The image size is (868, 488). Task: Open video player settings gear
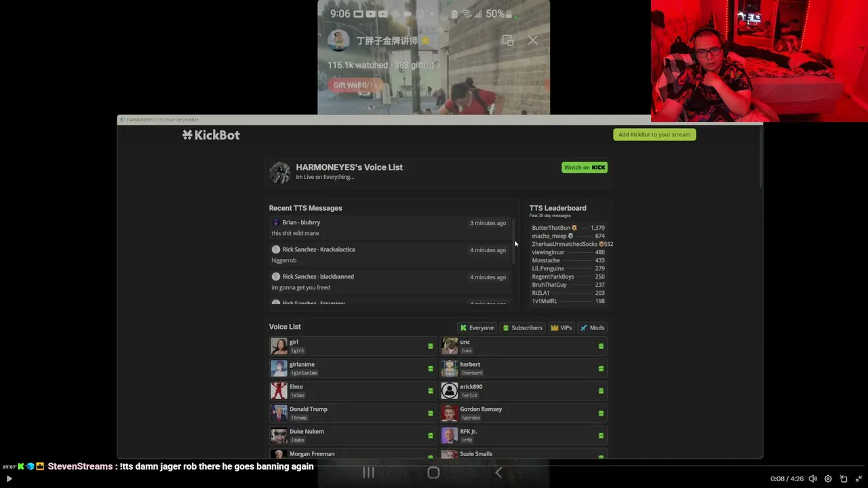pos(828,479)
